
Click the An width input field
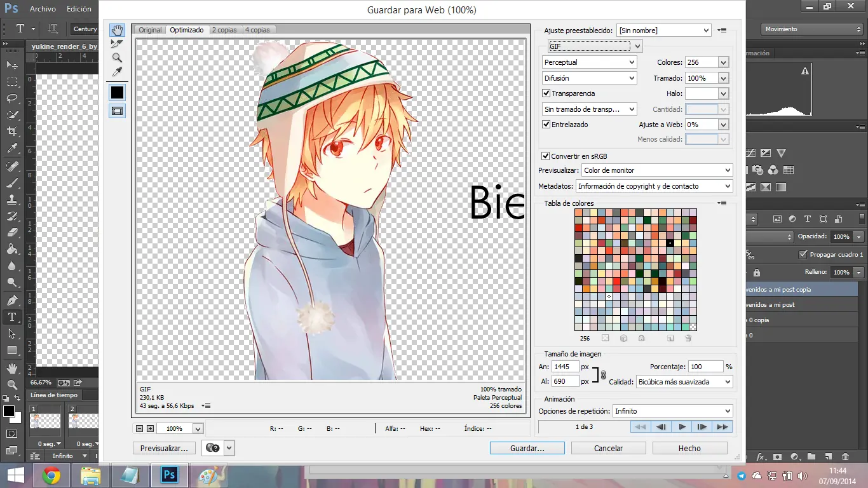[x=565, y=367]
